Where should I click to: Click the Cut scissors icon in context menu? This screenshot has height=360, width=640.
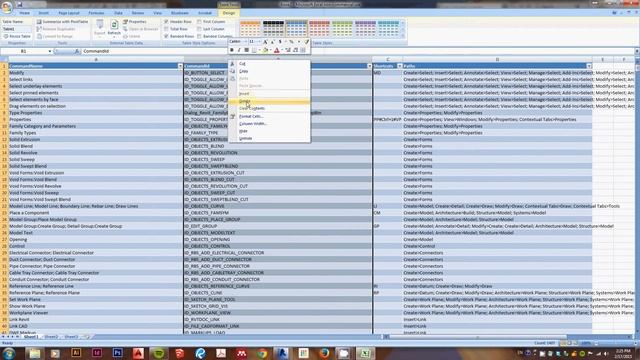tap(233, 64)
